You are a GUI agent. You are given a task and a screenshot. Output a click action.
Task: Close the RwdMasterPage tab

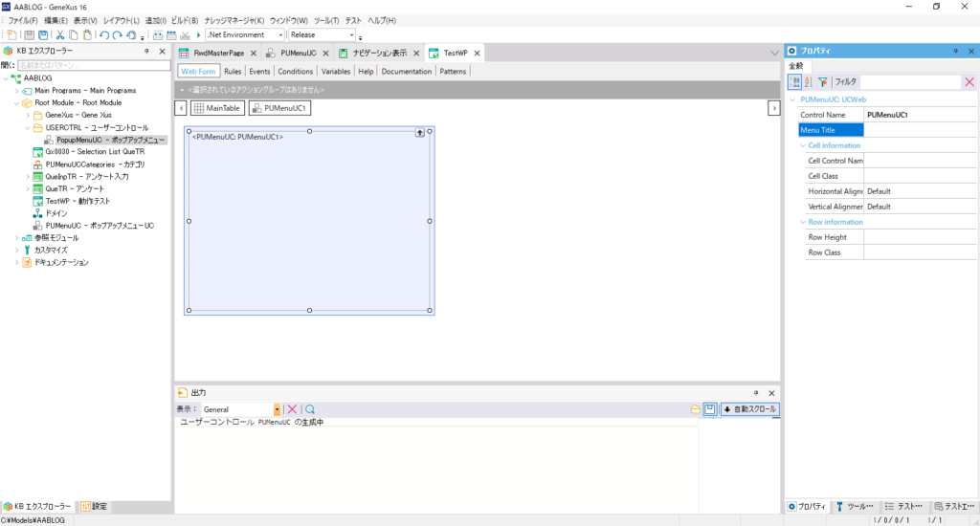click(253, 54)
